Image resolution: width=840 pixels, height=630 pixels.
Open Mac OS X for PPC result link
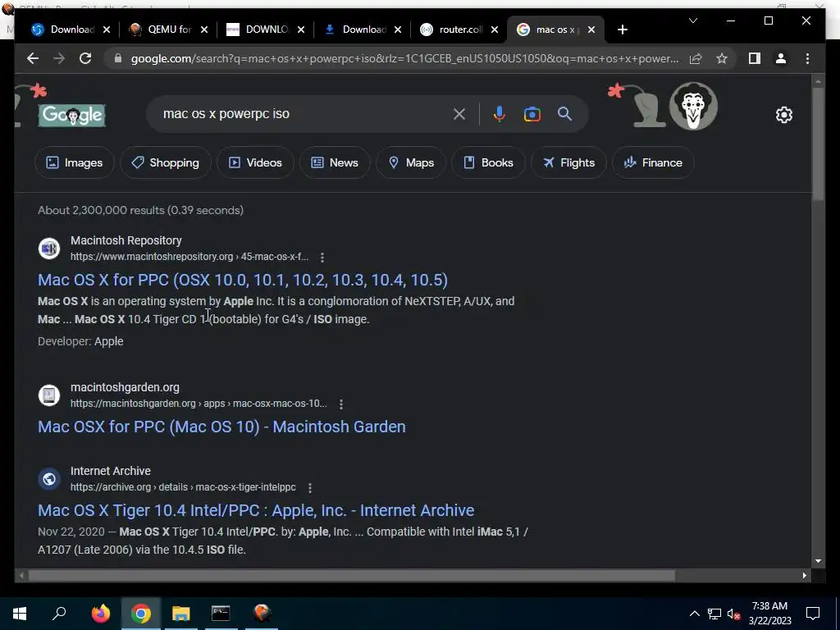[243, 280]
